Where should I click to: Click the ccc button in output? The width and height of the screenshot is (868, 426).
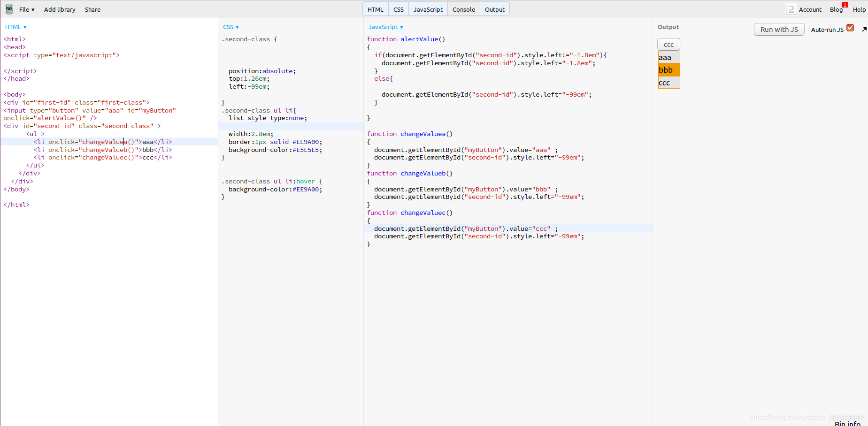tap(668, 45)
